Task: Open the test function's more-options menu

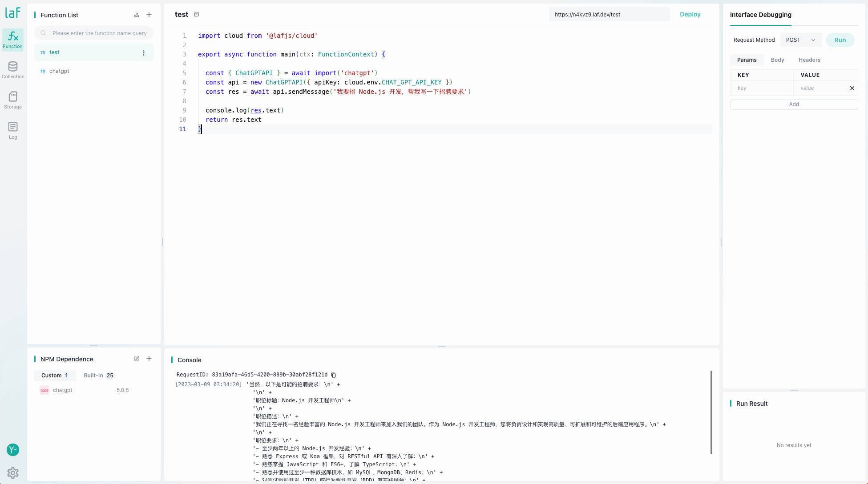Action: coord(144,52)
